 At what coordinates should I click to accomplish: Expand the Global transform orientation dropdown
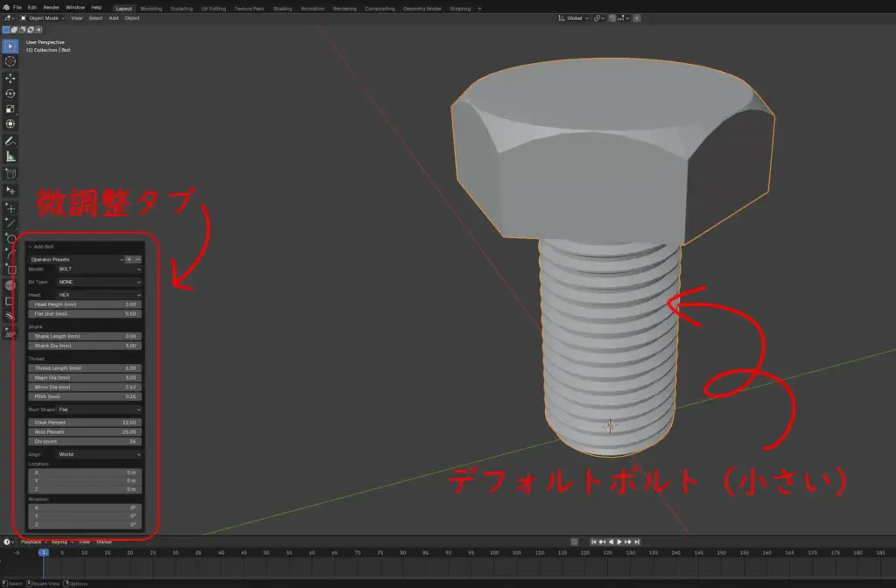pos(576,17)
